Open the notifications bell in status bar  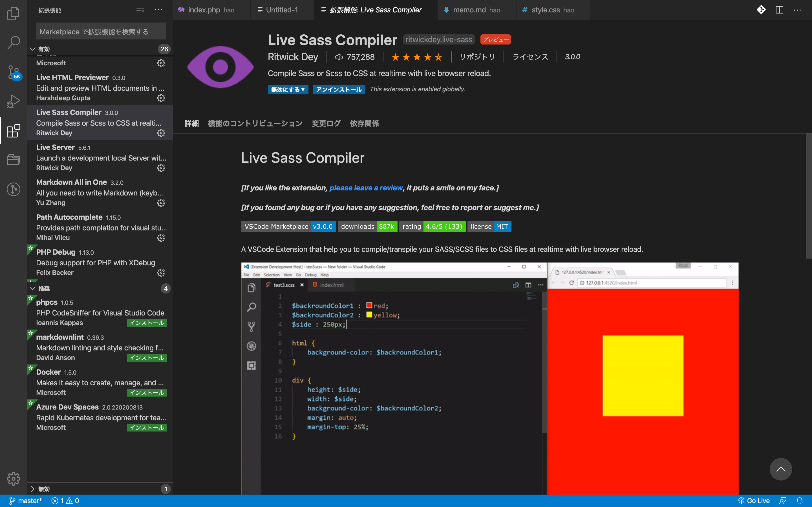[800, 501]
